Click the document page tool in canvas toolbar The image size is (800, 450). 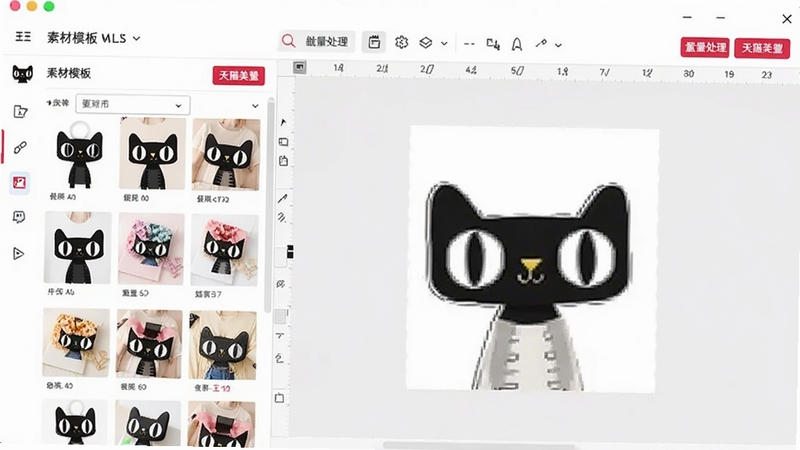click(x=283, y=161)
